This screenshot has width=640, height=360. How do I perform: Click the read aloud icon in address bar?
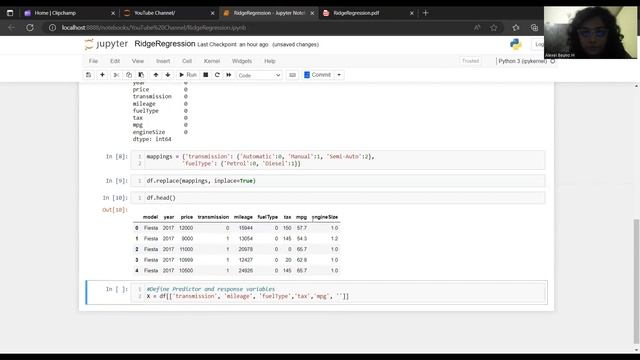click(477, 28)
